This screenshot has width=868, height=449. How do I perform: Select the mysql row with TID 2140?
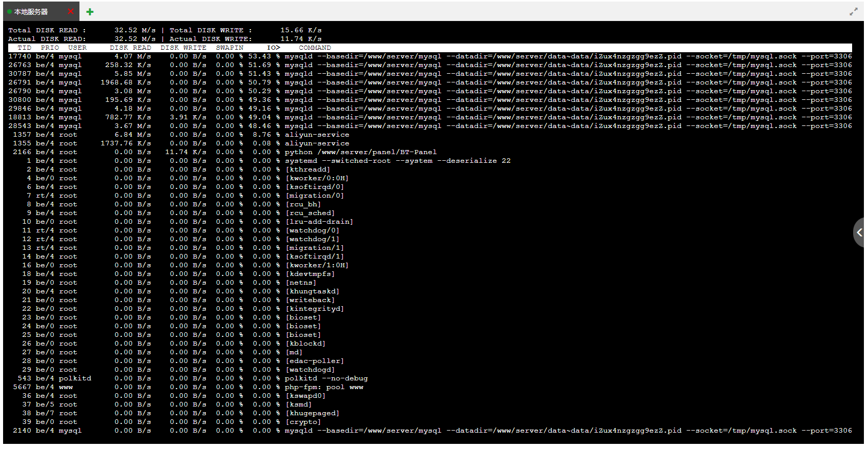click(x=430, y=431)
